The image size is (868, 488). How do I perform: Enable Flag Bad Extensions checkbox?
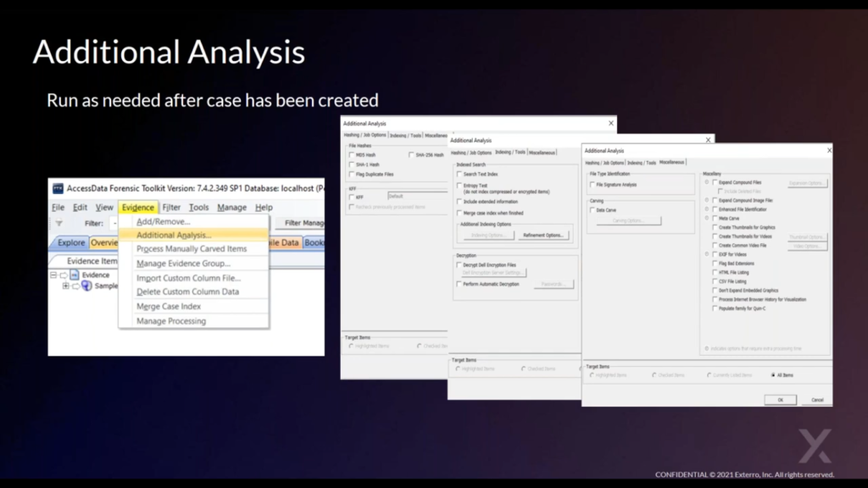715,263
